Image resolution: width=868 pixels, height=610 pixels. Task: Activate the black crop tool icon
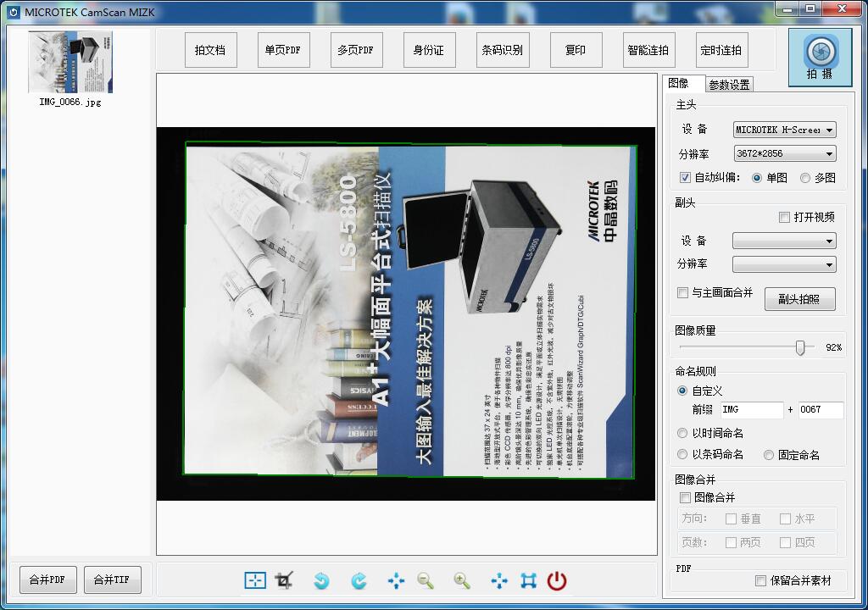285,580
